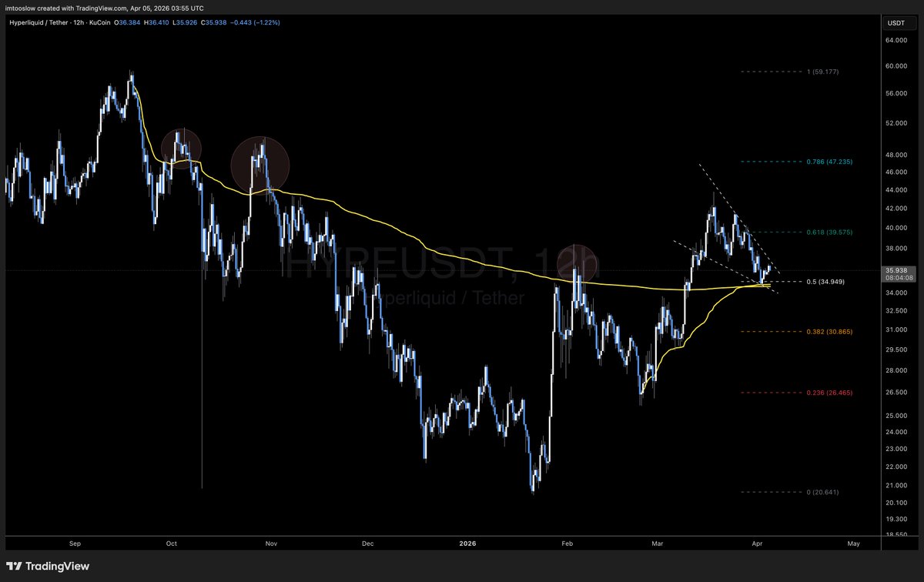Image resolution: width=924 pixels, height=582 pixels.
Task: Click the 18.550 price axis label
Action: [x=897, y=534]
